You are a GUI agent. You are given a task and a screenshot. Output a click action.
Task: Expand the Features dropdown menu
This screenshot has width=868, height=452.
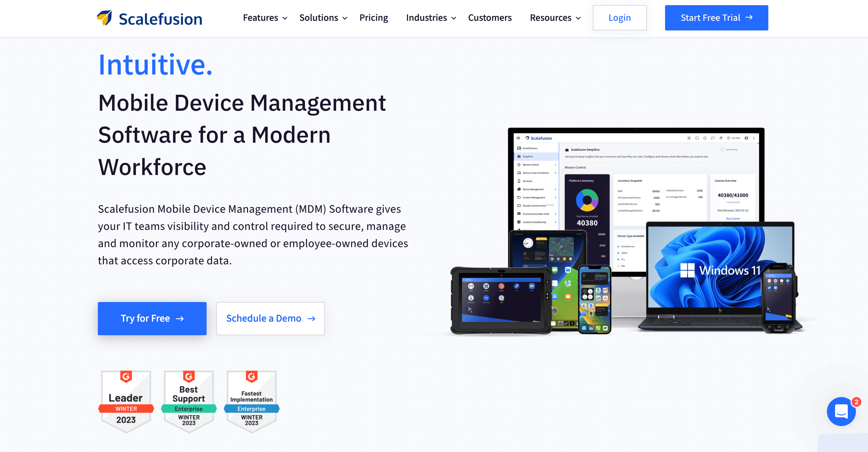click(265, 18)
